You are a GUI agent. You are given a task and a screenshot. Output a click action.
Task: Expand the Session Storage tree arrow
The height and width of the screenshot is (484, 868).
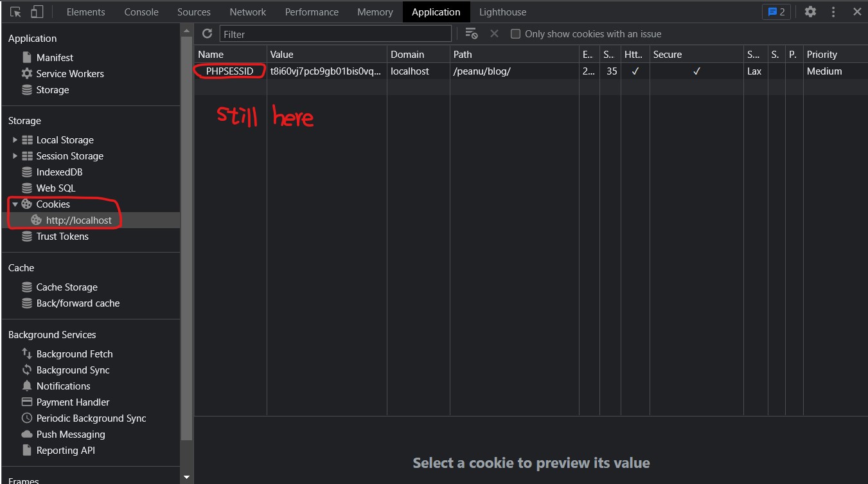click(x=15, y=156)
